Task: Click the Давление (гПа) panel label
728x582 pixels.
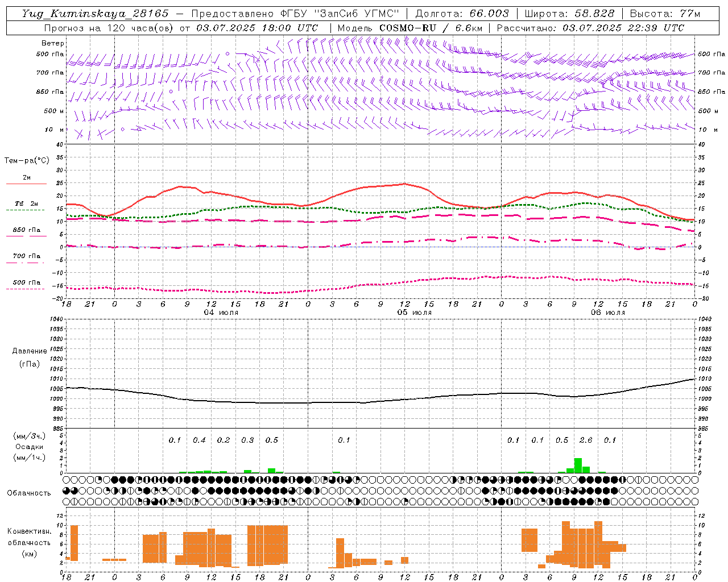Action: pos(29,357)
